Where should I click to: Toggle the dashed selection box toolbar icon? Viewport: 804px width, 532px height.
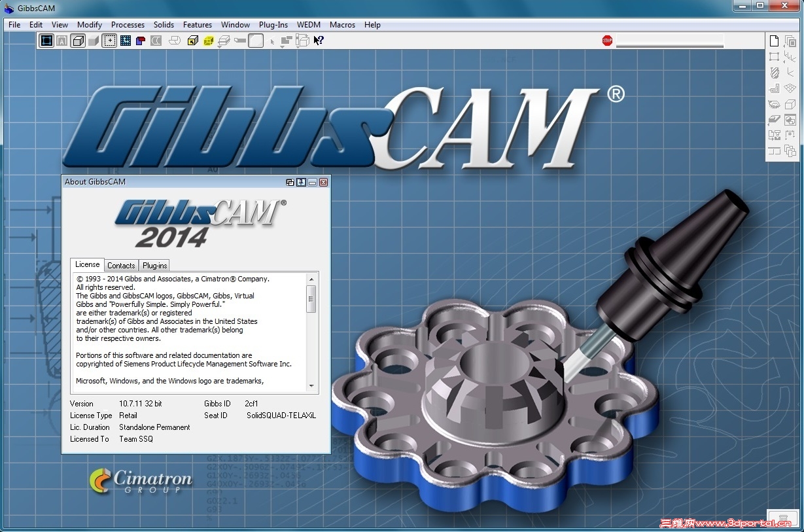(x=109, y=40)
